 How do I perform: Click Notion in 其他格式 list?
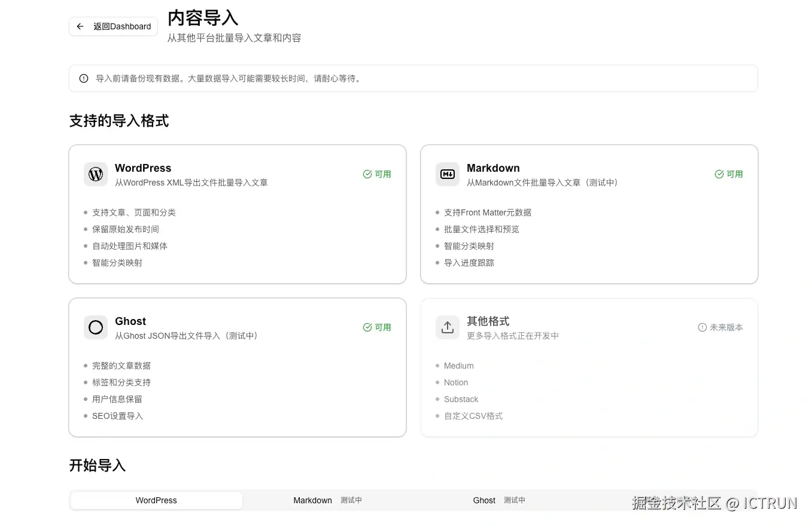pyautogui.click(x=456, y=382)
